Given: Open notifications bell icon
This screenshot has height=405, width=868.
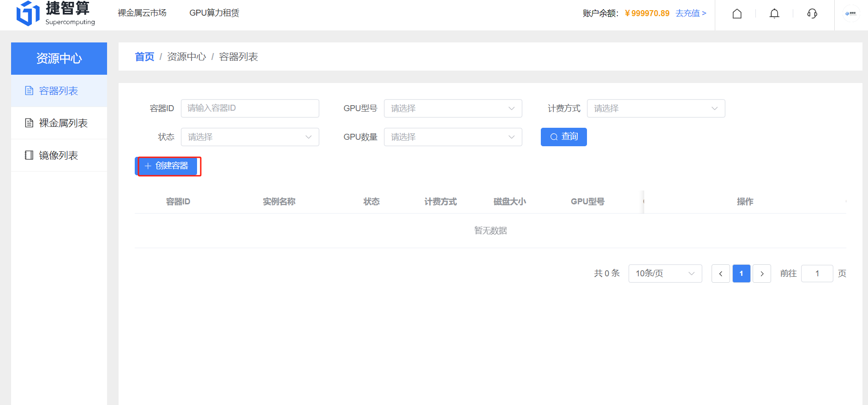Looking at the screenshot, I should (774, 14).
